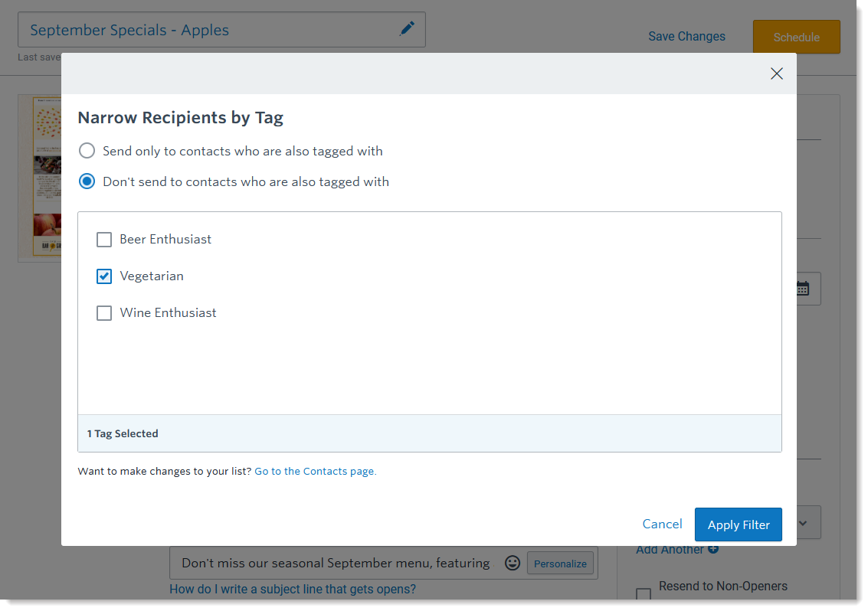Check the Beer Enthusiast tag
Screen dimensions: 868x611
(x=104, y=239)
